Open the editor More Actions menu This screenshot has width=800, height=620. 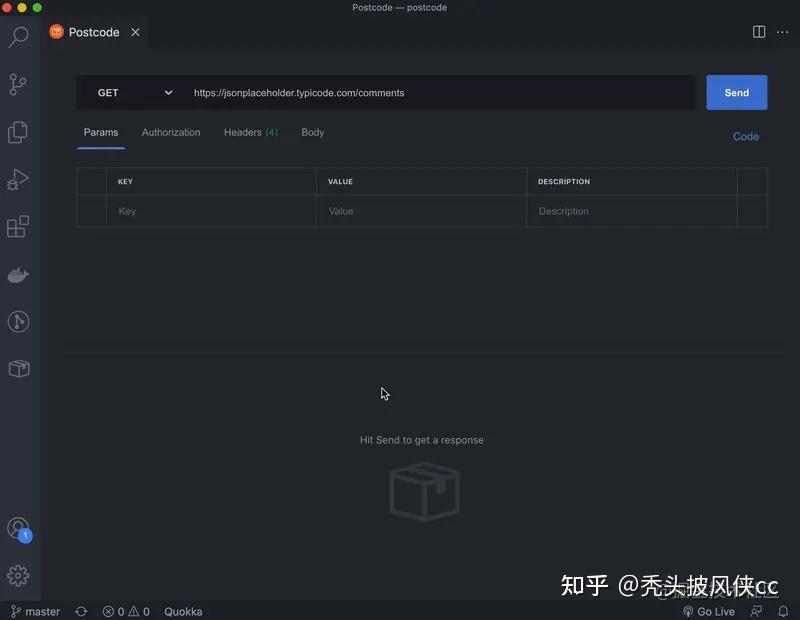point(782,32)
